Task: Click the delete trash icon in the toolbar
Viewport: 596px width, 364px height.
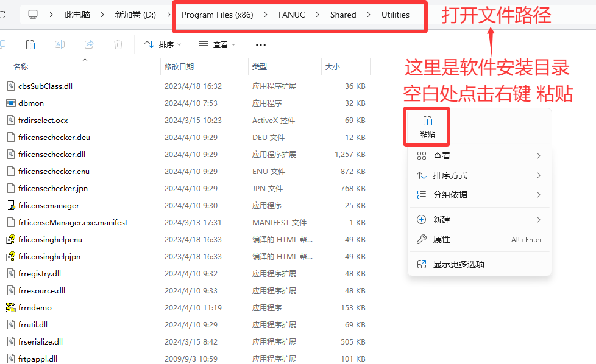Action: pyautogui.click(x=118, y=44)
